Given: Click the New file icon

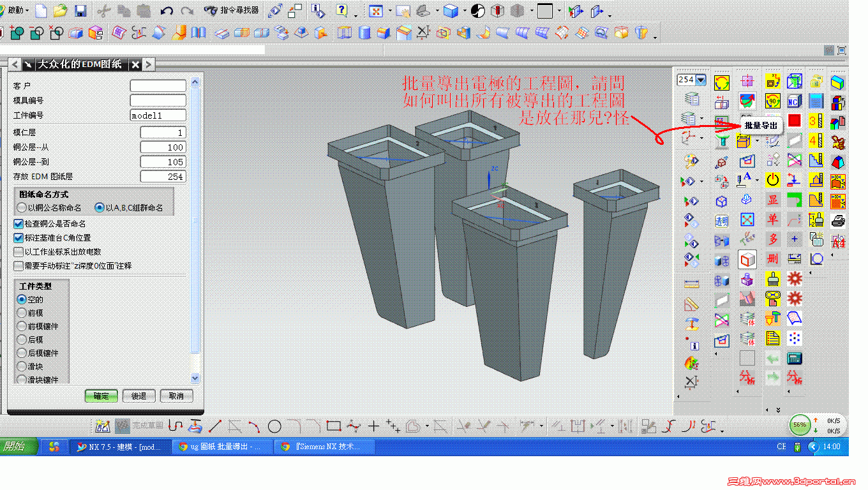Looking at the screenshot, I should [41, 11].
